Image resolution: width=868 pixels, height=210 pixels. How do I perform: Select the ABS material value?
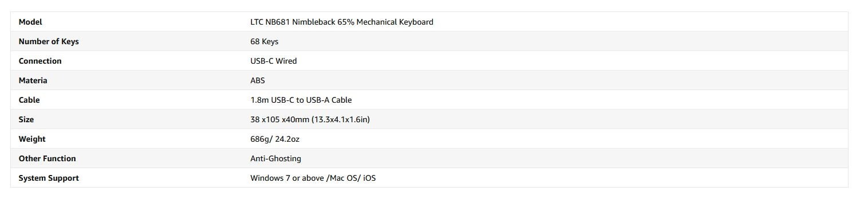[x=258, y=80]
